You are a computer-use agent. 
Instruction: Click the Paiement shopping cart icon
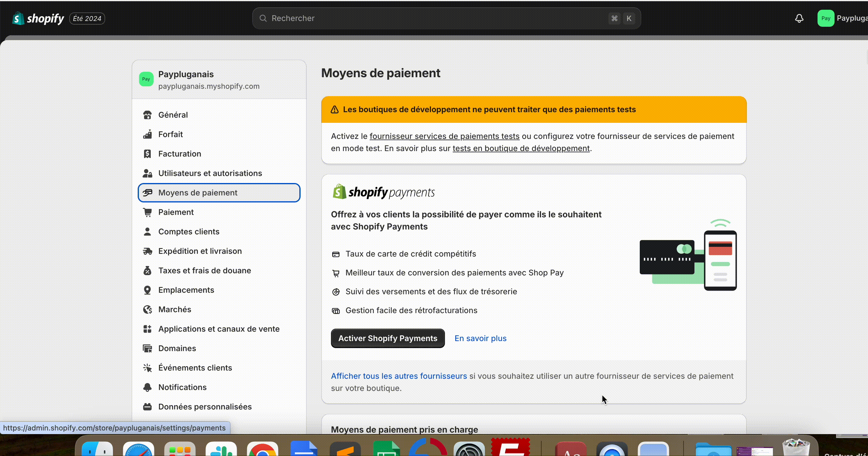click(x=147, y=212)
